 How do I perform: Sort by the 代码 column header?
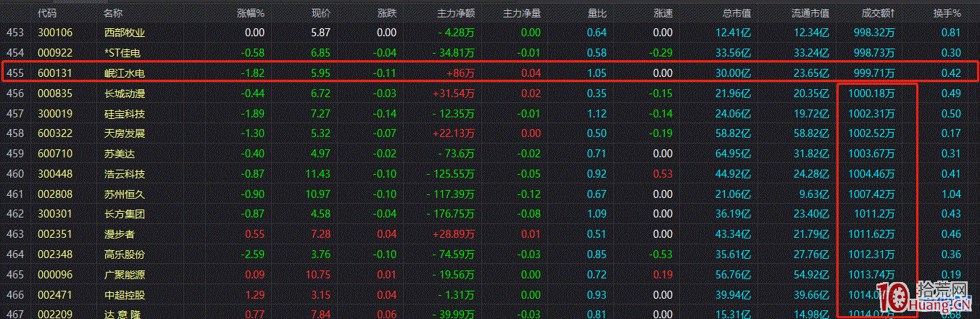(x=47, y=13)
